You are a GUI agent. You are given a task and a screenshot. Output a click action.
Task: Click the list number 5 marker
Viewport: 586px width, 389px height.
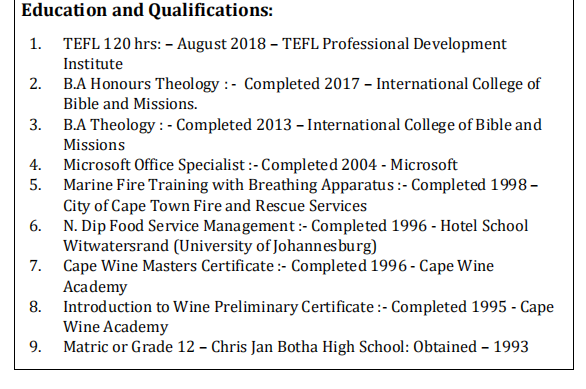coord(36,185)
